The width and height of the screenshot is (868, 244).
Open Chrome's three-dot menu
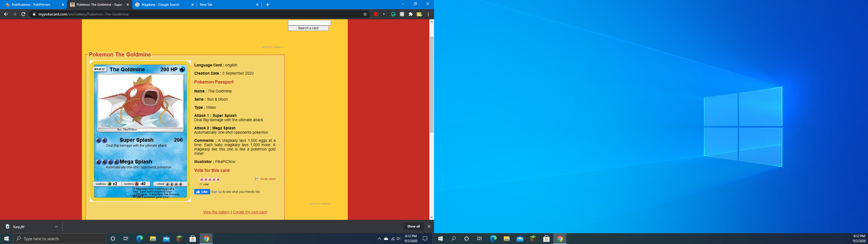click(x=428, y=14)
